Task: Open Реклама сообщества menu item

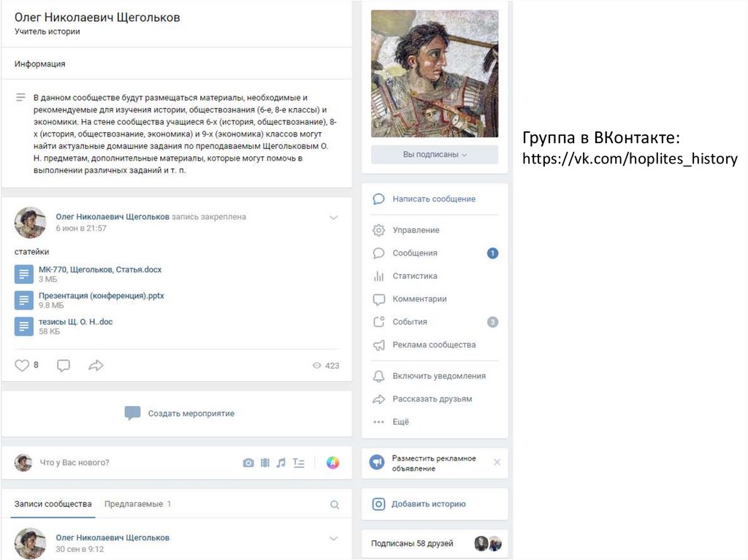Action: (x=435, y=345)
